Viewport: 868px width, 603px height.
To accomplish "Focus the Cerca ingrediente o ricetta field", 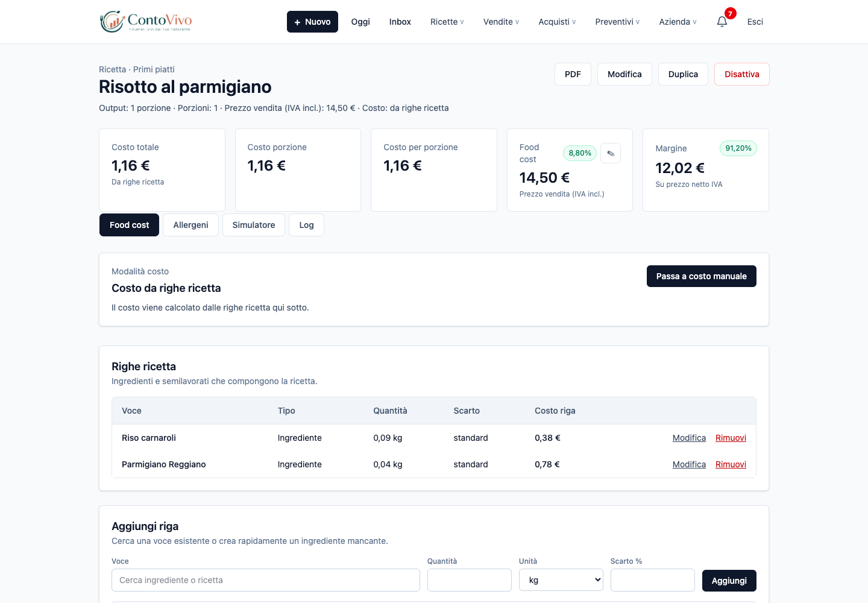I will [266, 580].
